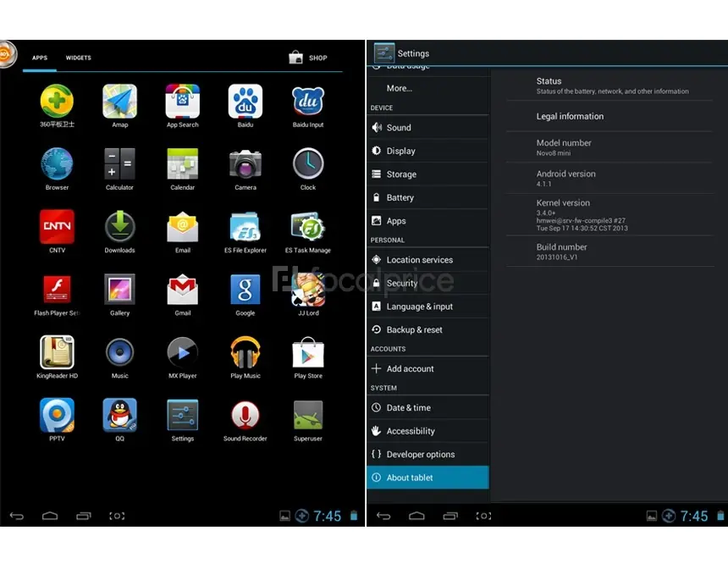Open Accessibility settings

427,431
